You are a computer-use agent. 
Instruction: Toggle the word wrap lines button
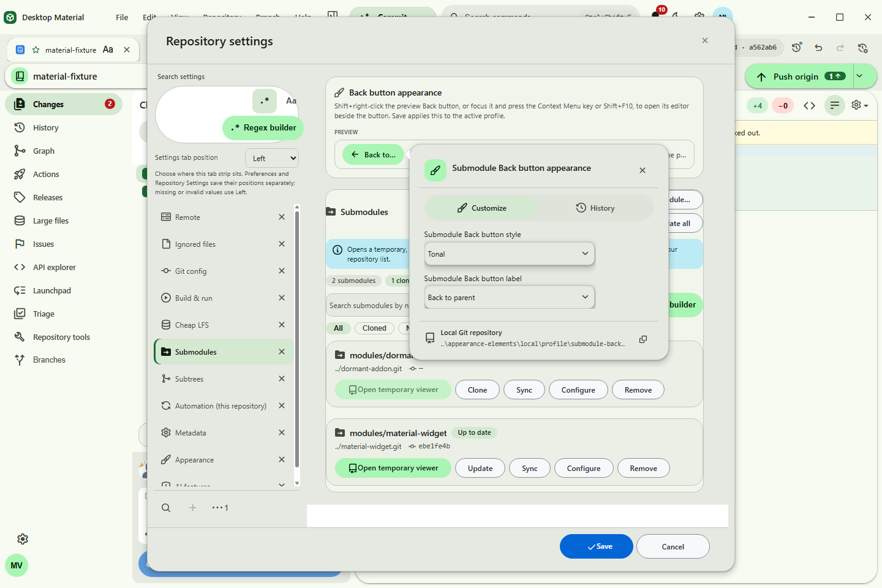click(835, 105)
